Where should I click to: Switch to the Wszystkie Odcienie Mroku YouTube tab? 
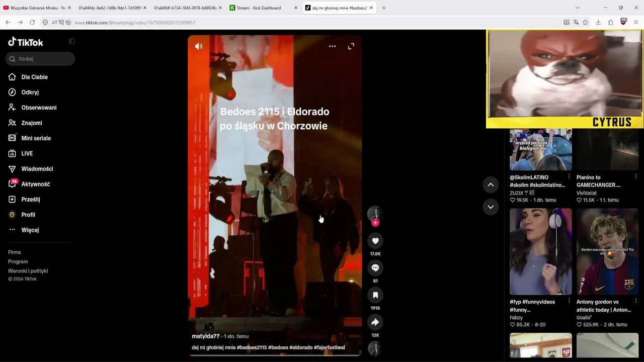pyautogui.click(x=37, y=8)
